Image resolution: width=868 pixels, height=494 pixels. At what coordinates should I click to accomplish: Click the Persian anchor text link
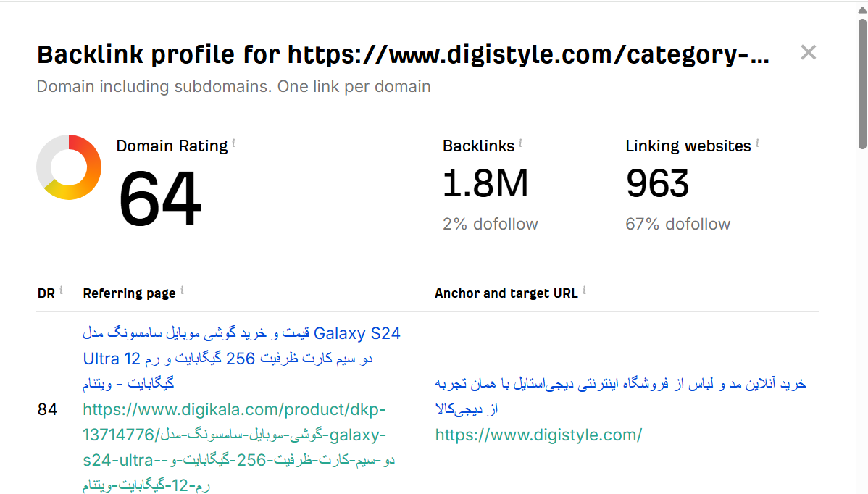[620, 396]
